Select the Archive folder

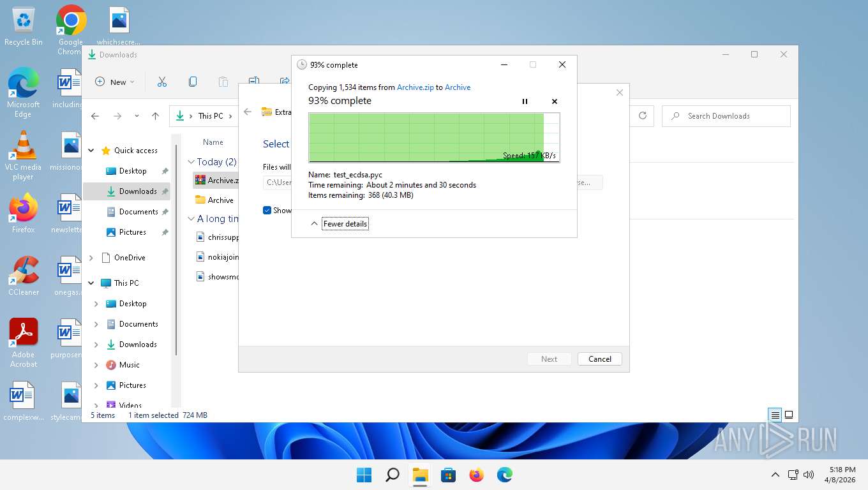[x=215, y=200]
